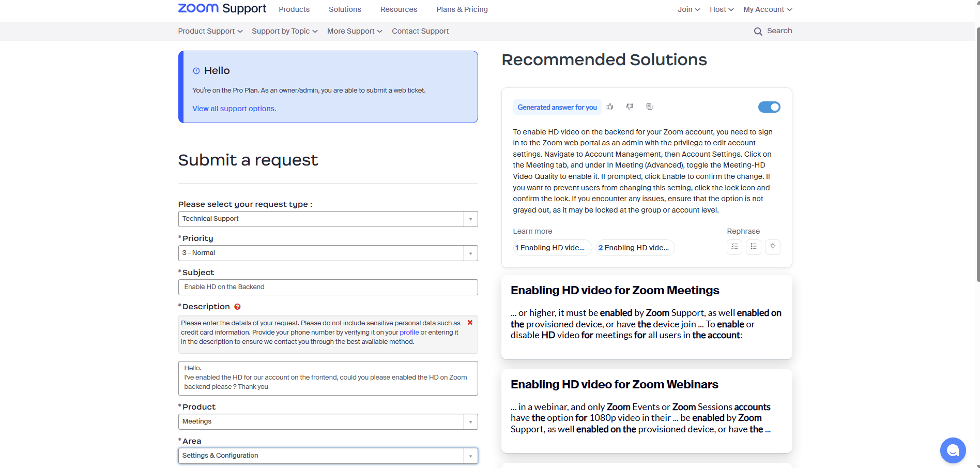Screen dimensions: 980x468
Task: Copy the generated answer text
Action: coord(649,107)
